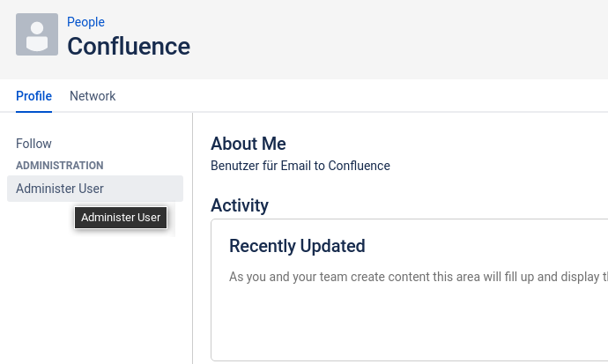Click the grey header banner right of Confluence
The width and height of the screenshot is (608, 364).
397,40
